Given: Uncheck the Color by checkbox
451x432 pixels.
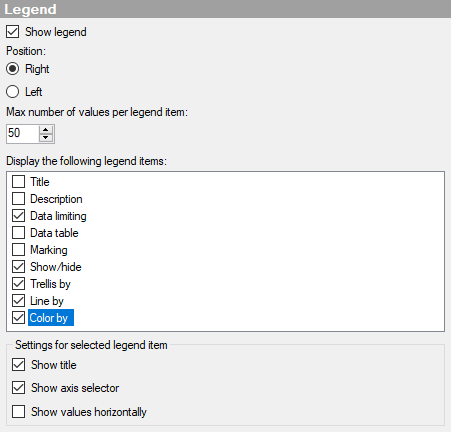Looking at the screenshot, I should click(18, 318).
